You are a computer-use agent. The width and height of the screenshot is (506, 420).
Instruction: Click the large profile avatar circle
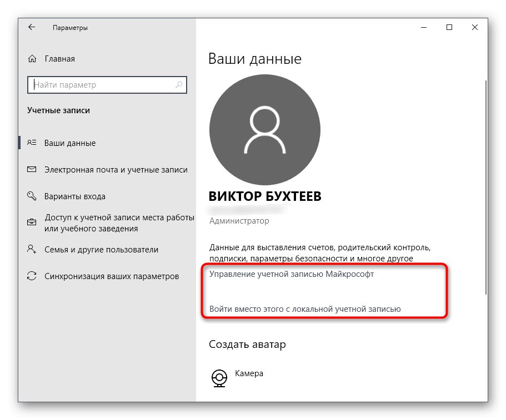tap(264, 129)
